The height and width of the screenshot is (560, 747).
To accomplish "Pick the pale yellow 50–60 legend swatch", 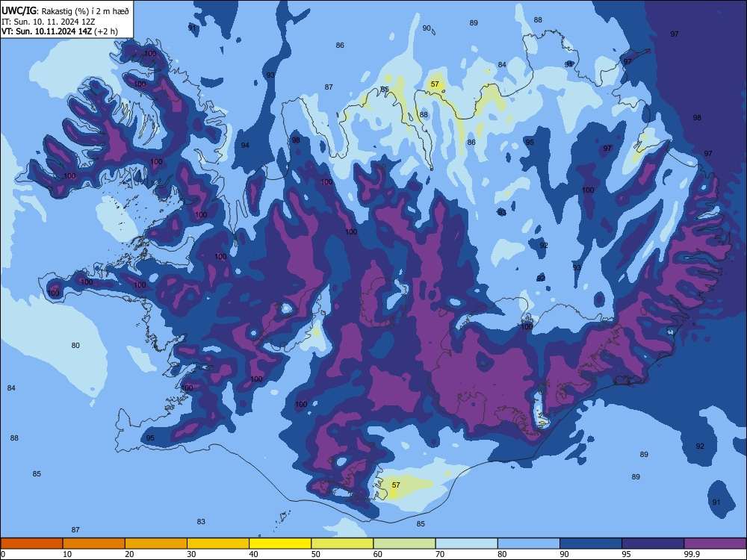I will tap(343, 544).
